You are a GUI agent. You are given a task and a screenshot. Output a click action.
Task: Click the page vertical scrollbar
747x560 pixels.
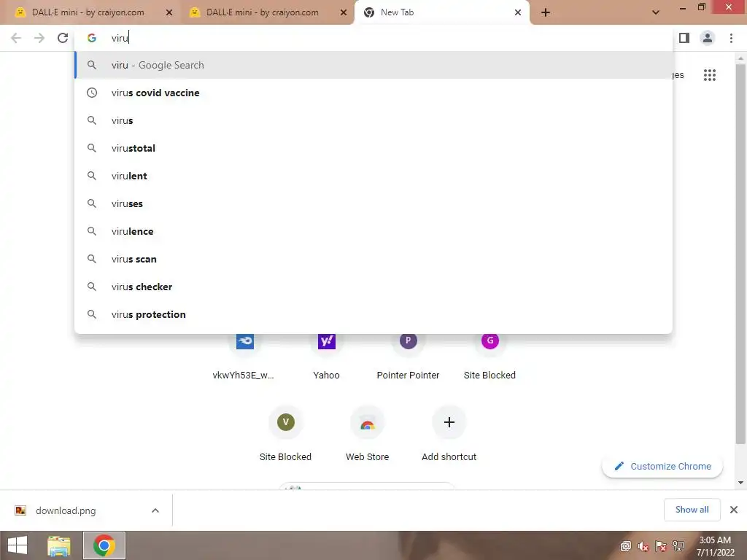[x=740, y=254]
